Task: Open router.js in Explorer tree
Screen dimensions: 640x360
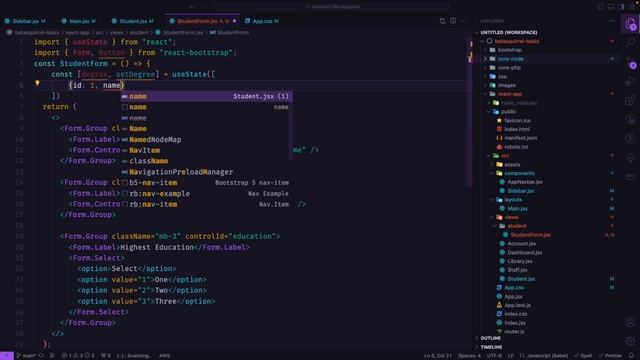Action: pyautogui.click(x=514, y=331)
